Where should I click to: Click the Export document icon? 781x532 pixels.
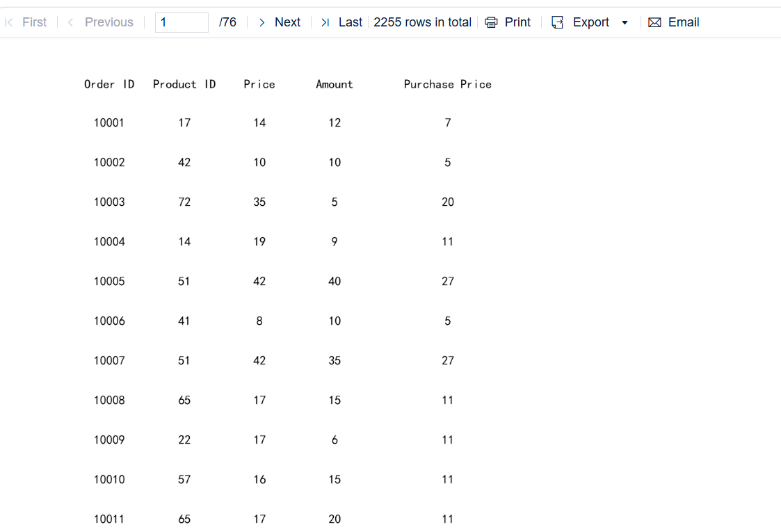pos(557,22)
